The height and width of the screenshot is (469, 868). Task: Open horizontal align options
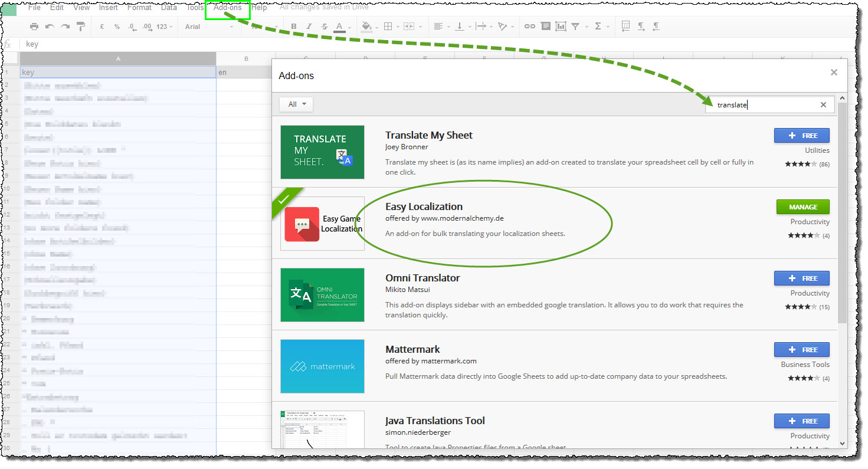click(440, 27)
